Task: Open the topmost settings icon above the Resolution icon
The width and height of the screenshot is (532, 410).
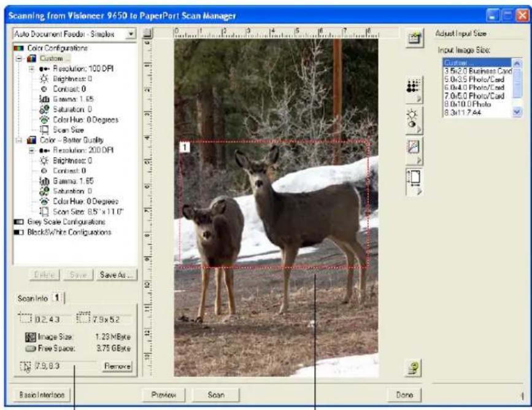Action: point(414,38)
